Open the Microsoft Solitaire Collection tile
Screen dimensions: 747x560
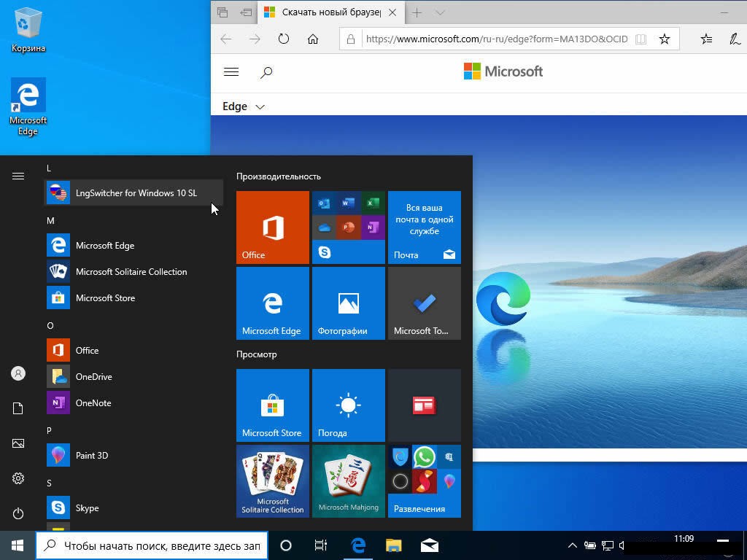(273, 481)
